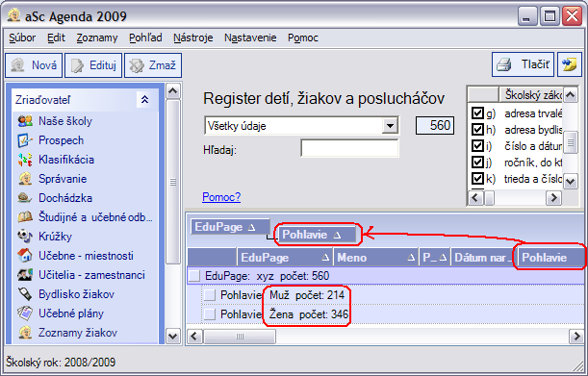Open the Všetky údaje dropdown
This screenshot has width=588, height=376.
pyautogui.click(x=390, y=126)
